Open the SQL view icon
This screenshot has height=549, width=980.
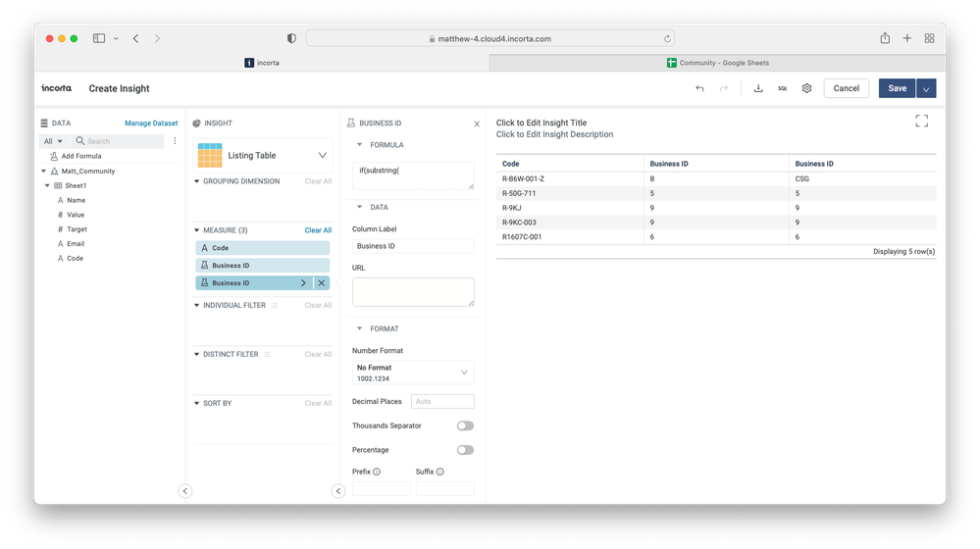[x=783, y=88]
